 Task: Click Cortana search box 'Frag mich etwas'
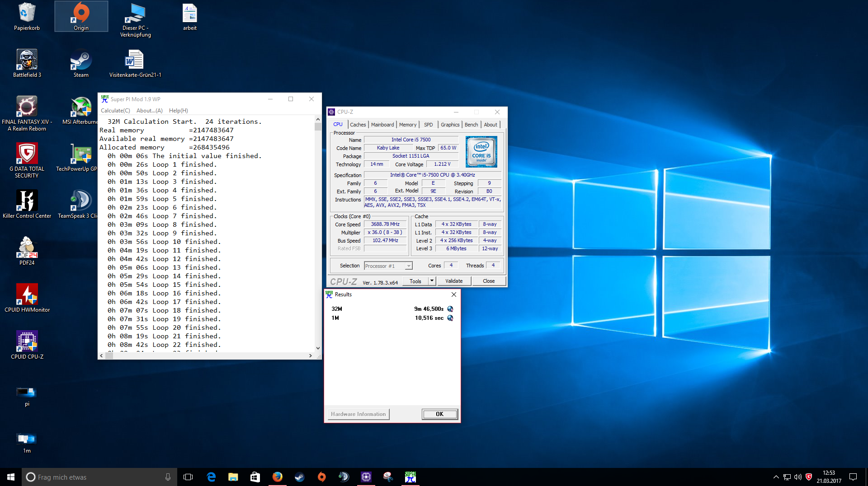pyautogui.click(x=99, y=477)
